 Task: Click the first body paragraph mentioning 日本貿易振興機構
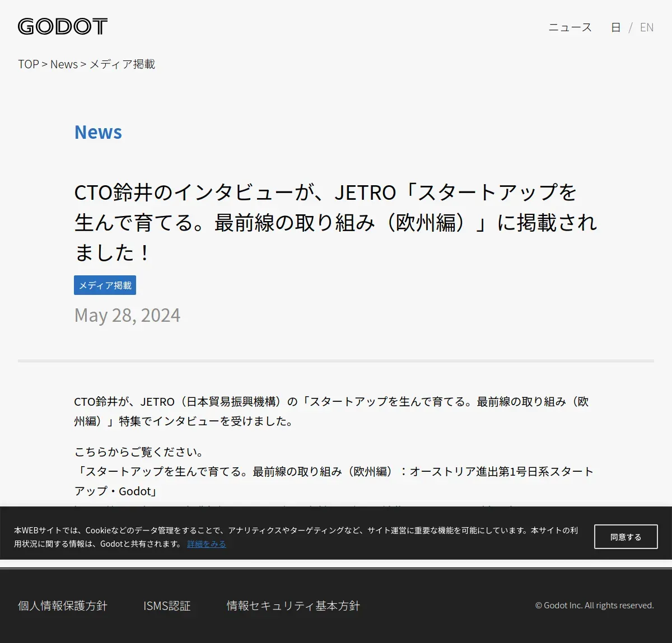tap(332, 411)
